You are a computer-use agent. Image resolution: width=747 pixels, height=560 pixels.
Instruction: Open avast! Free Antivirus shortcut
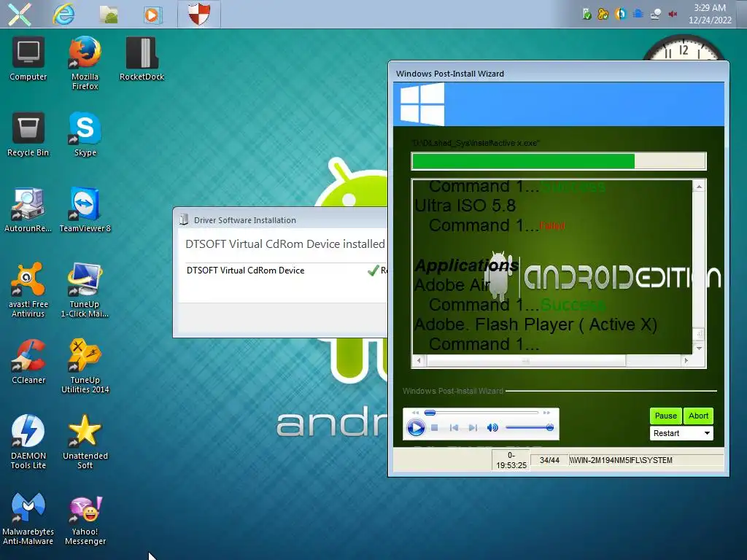[x=28, y=289]
